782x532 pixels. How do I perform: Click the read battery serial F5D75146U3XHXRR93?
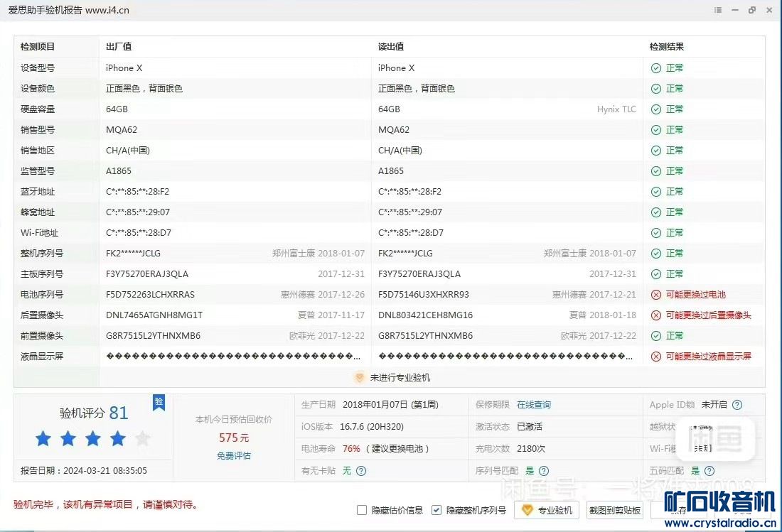click(x=424, y=295)
